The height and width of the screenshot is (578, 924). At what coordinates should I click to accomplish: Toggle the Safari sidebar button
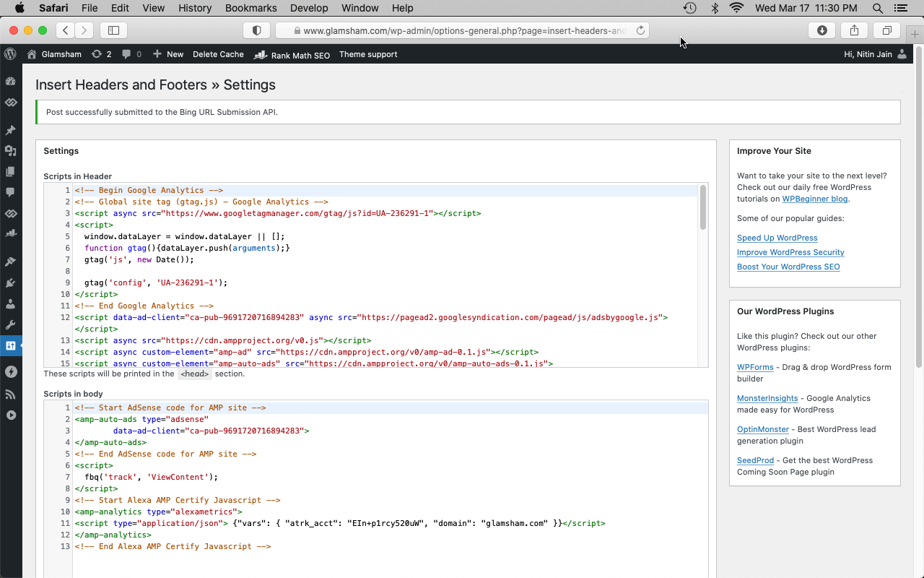point(113,30)
